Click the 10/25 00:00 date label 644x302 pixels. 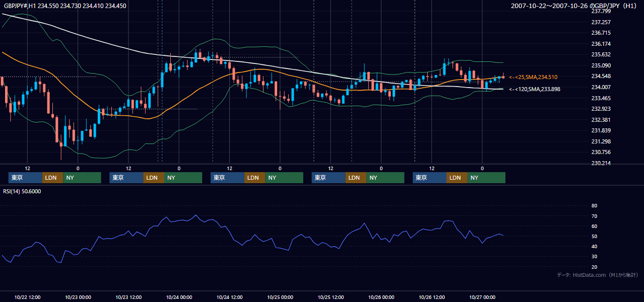[280, 297]
